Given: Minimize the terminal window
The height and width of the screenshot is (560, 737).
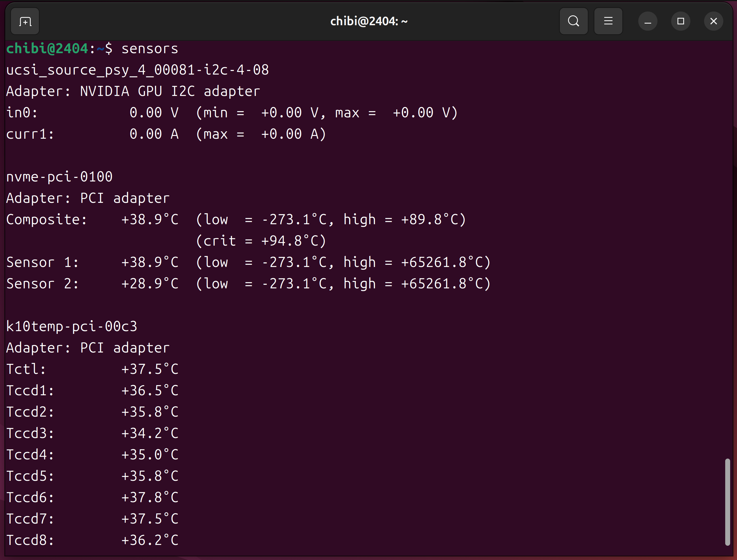Looking at the screenshot, I should pos(648,21).
